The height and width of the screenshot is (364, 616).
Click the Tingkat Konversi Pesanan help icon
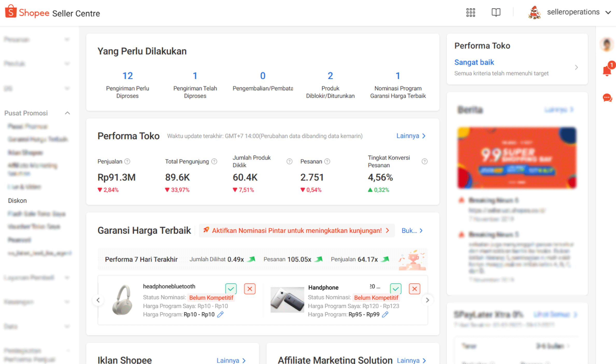424,161
